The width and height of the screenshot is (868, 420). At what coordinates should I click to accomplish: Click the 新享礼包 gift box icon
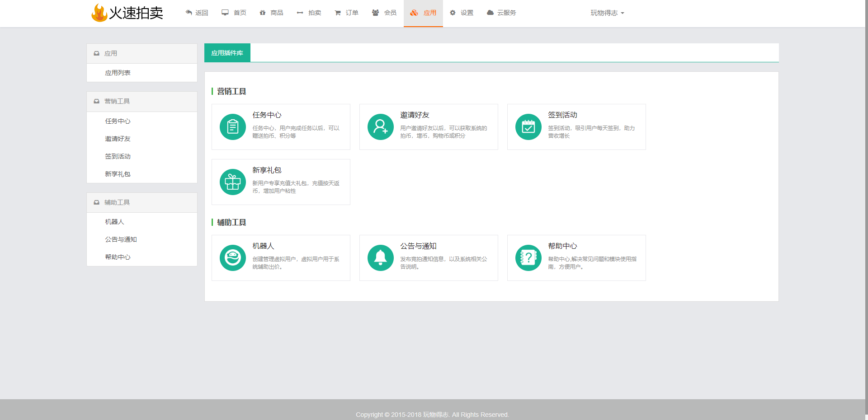tap(233, 182)
